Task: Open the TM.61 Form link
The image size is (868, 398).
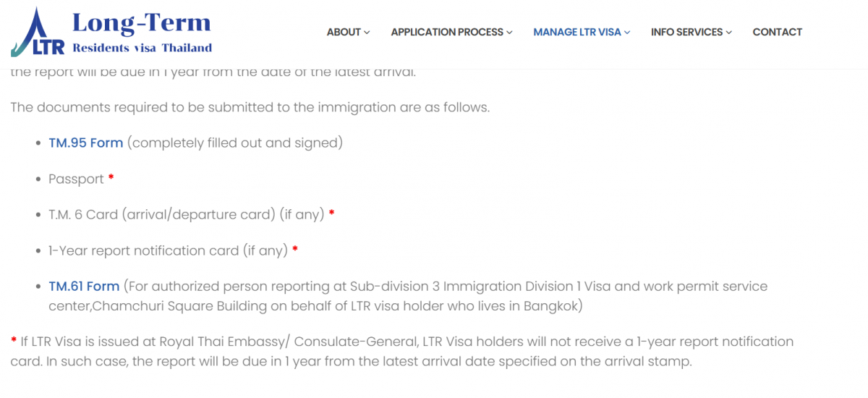Action: click(84, 287)
